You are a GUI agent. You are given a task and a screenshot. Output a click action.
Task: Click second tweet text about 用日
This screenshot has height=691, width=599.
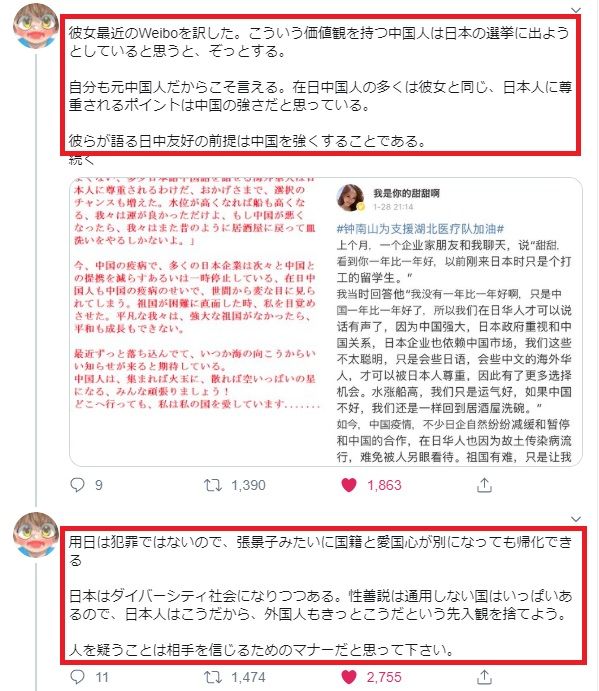320,595
